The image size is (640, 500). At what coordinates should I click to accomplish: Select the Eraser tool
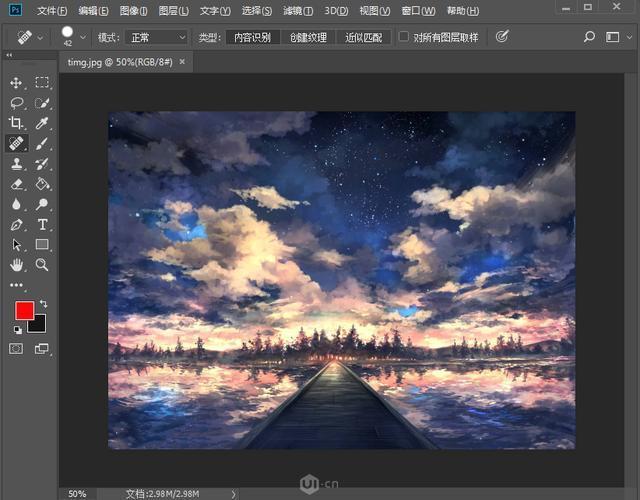(x=16, y=184)
